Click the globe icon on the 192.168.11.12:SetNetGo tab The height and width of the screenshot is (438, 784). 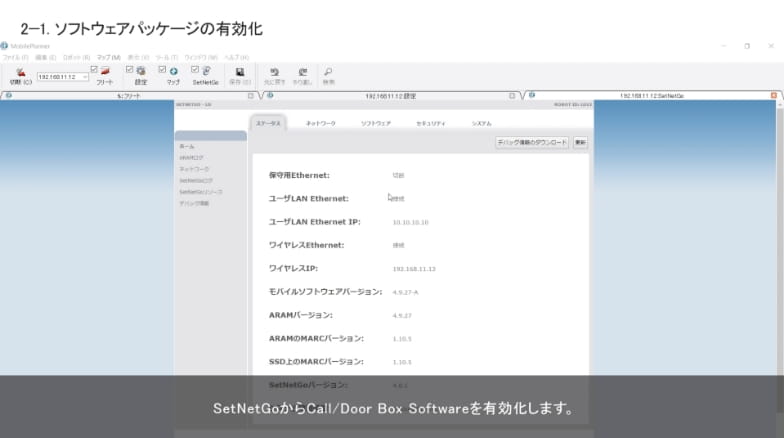(x=532, y=95)
